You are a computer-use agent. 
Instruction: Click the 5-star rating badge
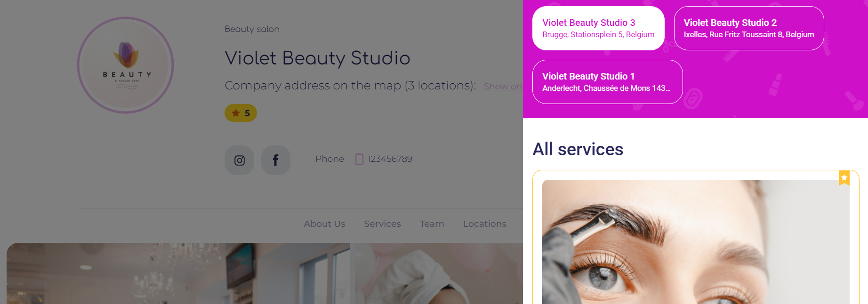tap(241, 113)
